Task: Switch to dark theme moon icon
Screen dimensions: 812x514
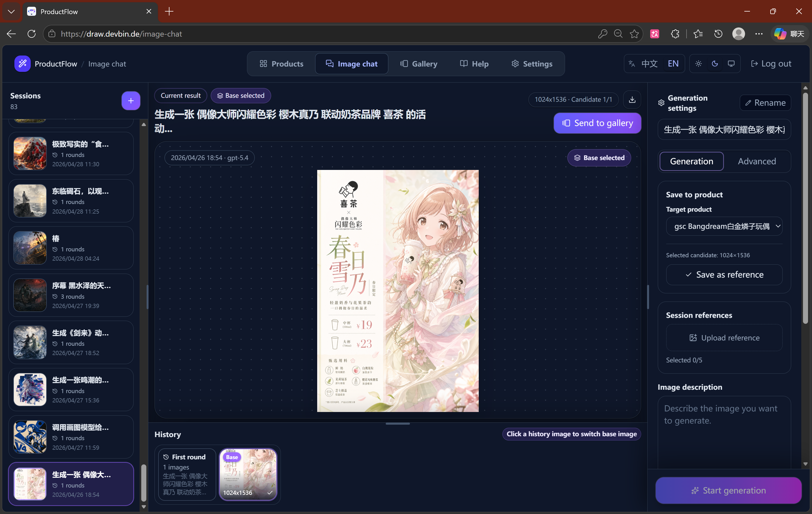Action: pos(714,64)
